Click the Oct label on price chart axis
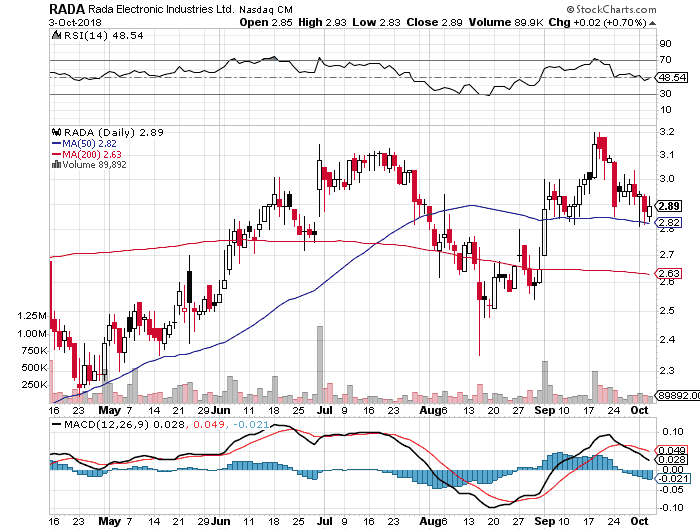 (640, 410)
